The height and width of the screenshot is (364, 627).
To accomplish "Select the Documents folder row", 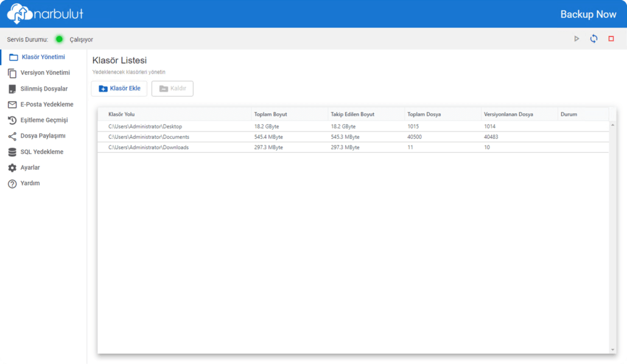I will pos(149,137).
